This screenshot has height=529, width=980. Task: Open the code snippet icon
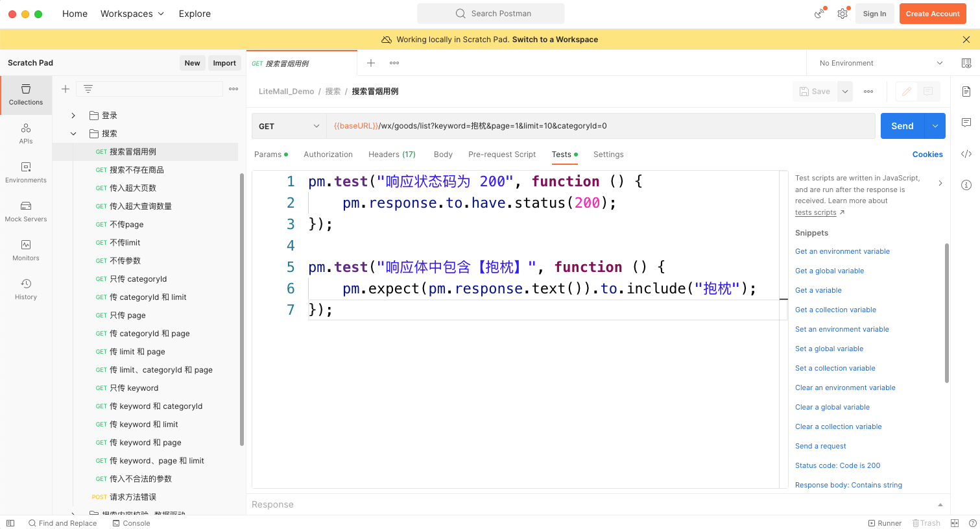click(966, 154)
